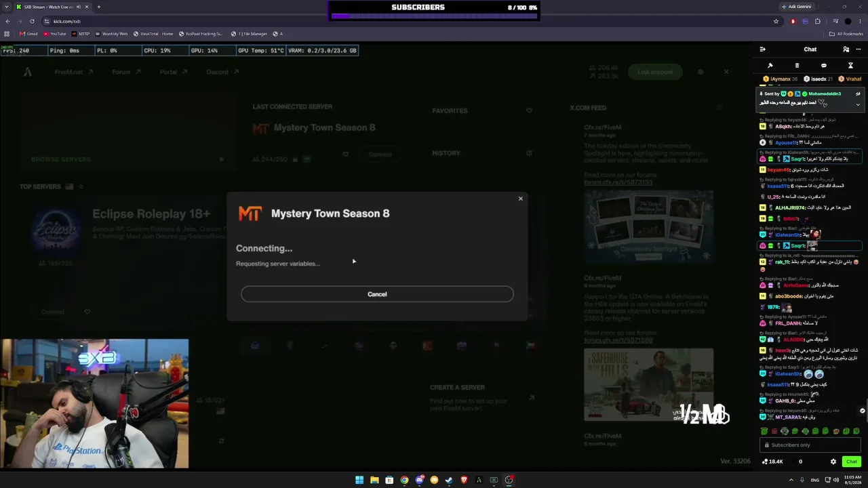Open the All Bookmarks folder
The image size is (868, 488).
[846, 34]
